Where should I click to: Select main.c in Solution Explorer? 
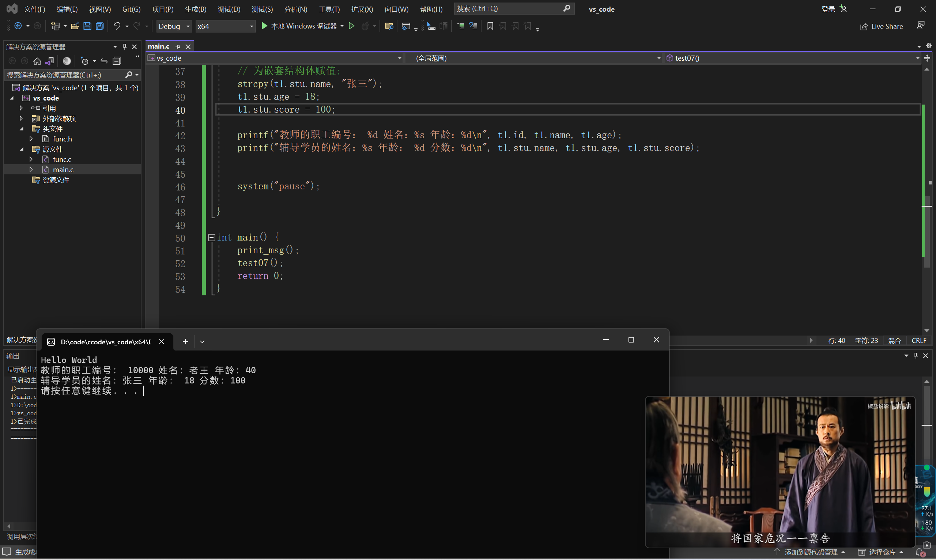[63, 170]
